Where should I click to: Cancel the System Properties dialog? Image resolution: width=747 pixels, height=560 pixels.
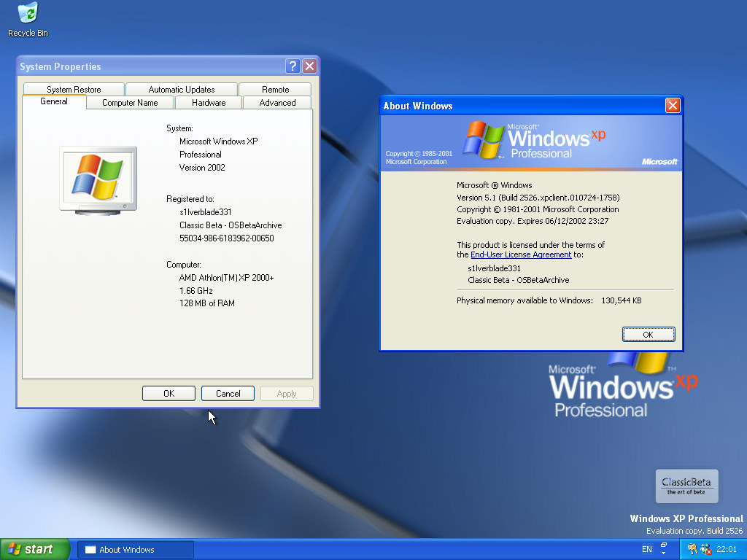click(x=228, y=393)
